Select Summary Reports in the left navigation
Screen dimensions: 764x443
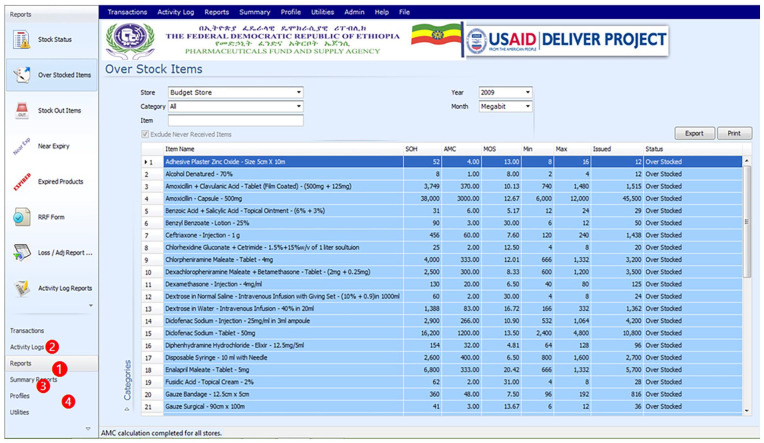pos(30,380)
